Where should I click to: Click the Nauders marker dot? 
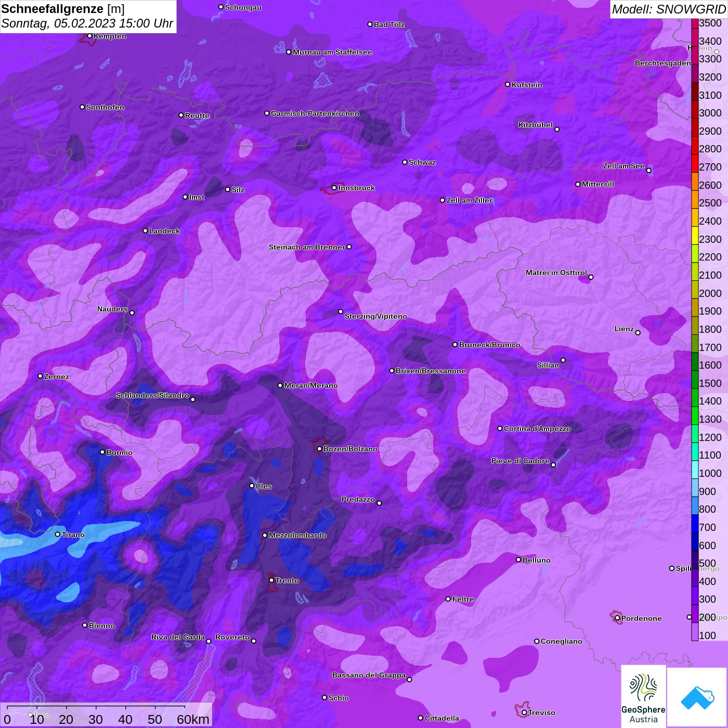coord(132,313)
